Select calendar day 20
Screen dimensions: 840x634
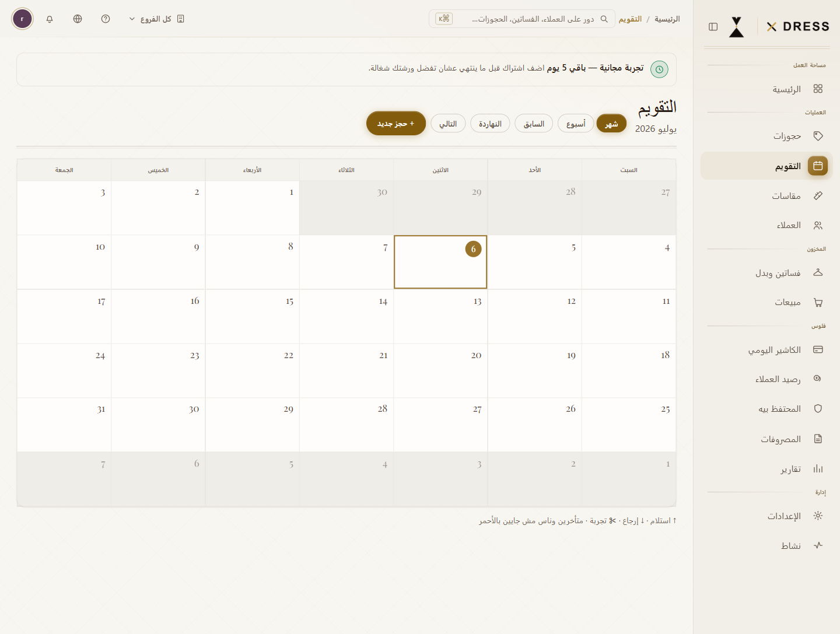click(440, 371)
